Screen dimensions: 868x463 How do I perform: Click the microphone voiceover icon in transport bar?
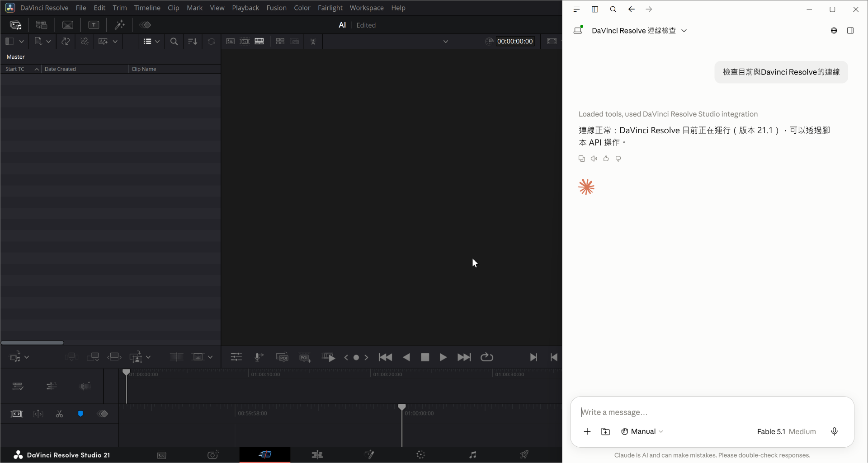point(259,357)
